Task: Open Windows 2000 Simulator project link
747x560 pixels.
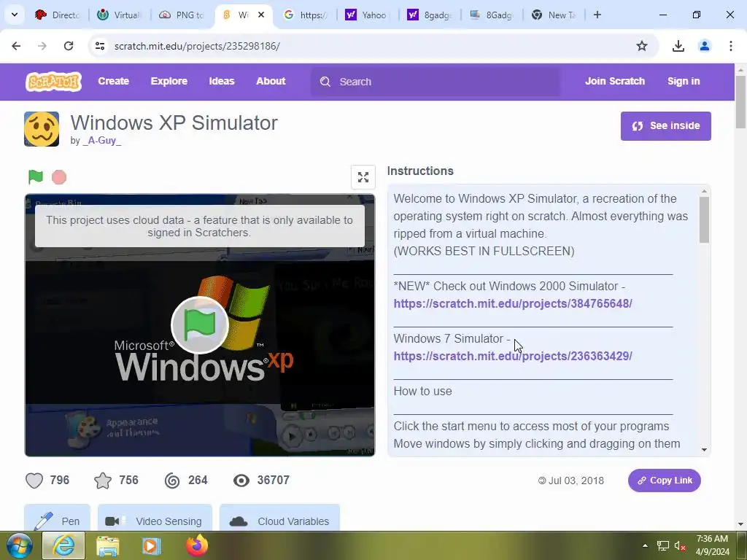Action: tap(513, 304)
